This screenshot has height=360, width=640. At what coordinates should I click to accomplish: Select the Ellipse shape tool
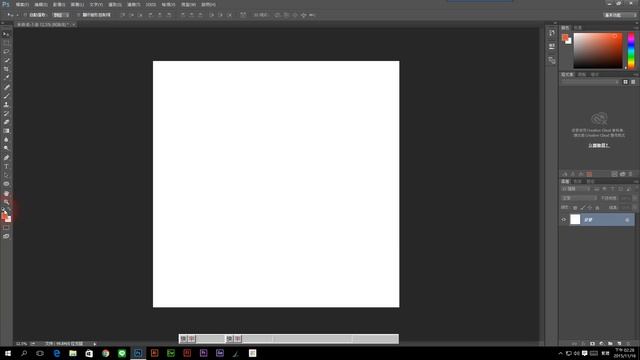[x=6, y=184]
